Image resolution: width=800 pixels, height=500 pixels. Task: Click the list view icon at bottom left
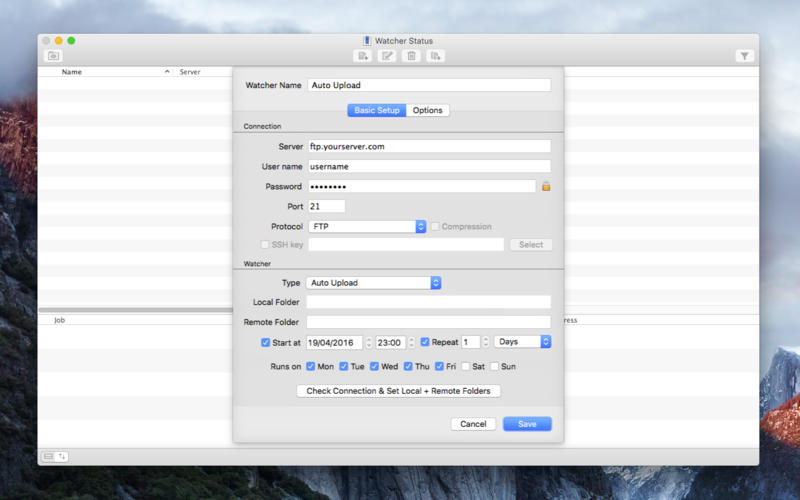[48, 456]
